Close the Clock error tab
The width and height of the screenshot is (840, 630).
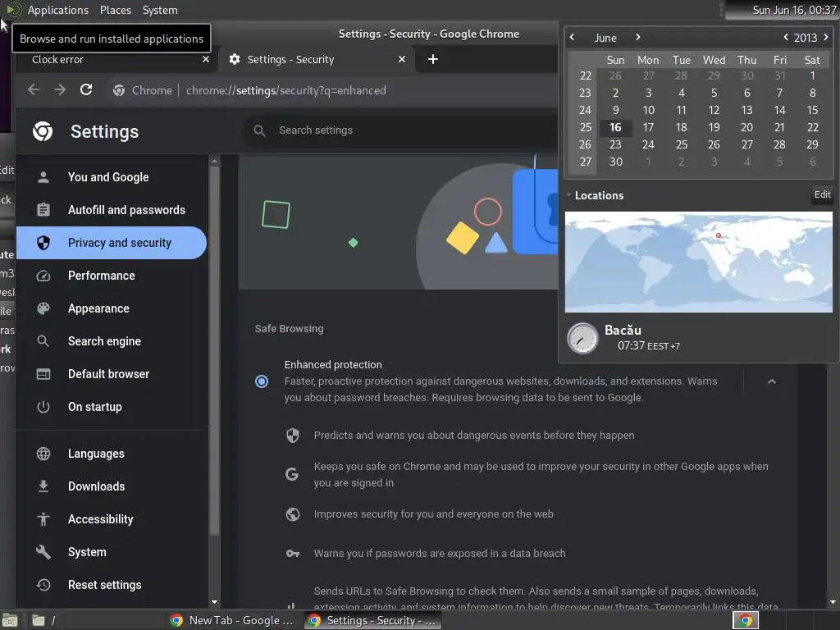206,59
